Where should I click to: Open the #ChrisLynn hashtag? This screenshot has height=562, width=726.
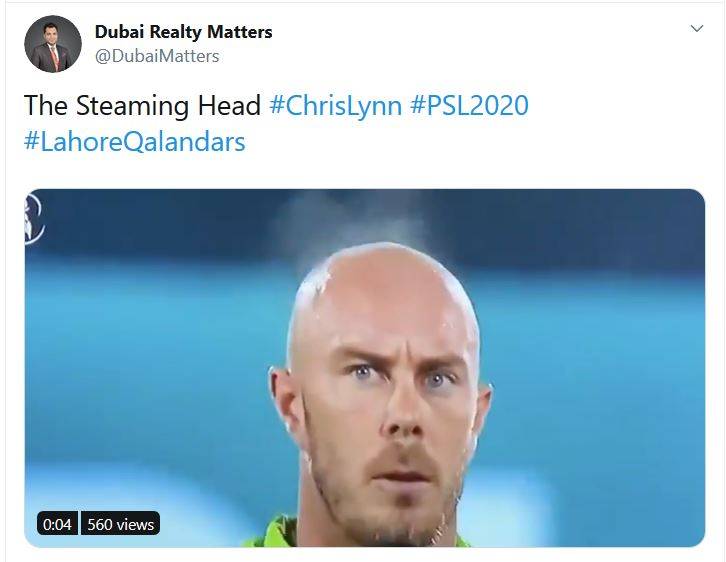pos(335,105)
